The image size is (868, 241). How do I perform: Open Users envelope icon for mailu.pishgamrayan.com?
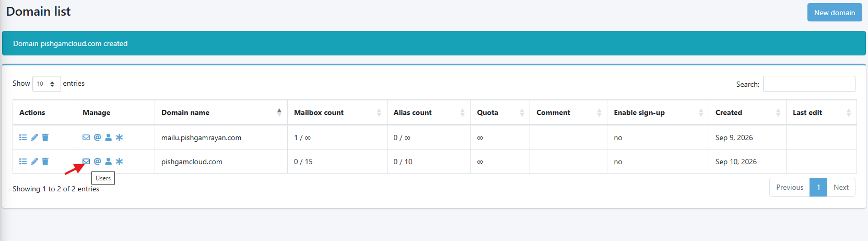coord(86,137)
